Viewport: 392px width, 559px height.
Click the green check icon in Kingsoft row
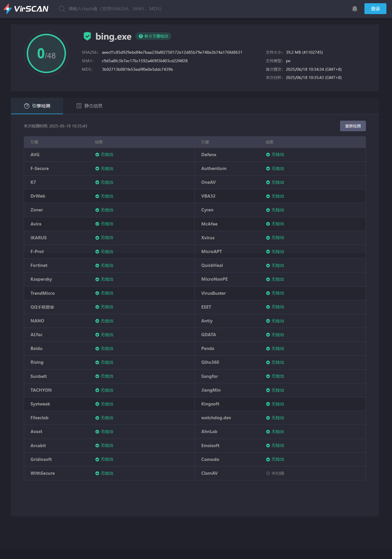pyautogui.click(x=268, y=404)
